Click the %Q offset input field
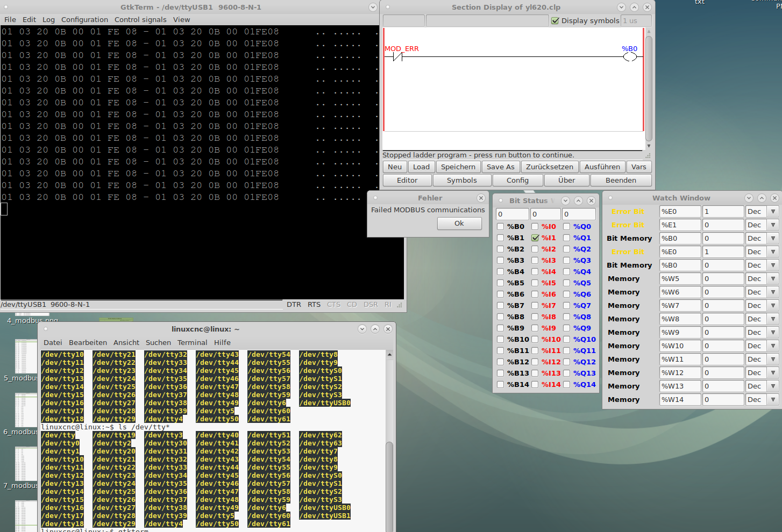Image resolution: width=782 pixels, height=532 pixels. click(x=579, y=214)
